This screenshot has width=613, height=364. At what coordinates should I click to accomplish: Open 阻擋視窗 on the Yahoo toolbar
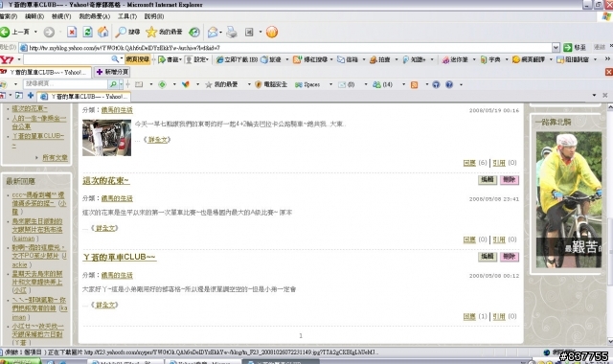573,59
